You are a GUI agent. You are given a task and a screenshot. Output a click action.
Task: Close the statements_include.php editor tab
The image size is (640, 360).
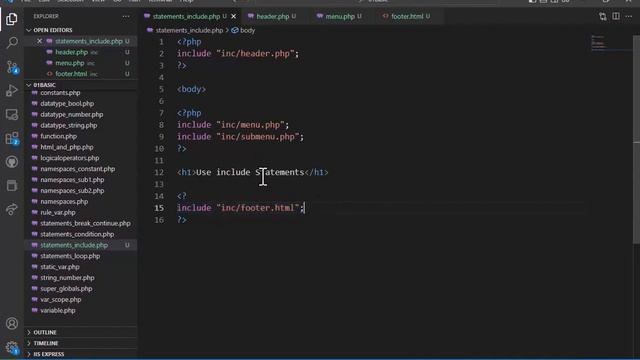click(x=233, y=16)
